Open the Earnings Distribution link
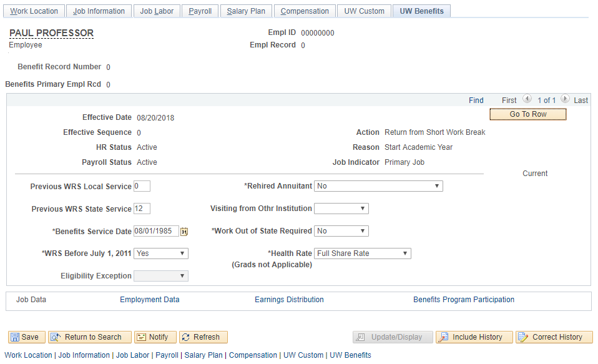This screenshot has width=598, height=364. pos(289,300)
